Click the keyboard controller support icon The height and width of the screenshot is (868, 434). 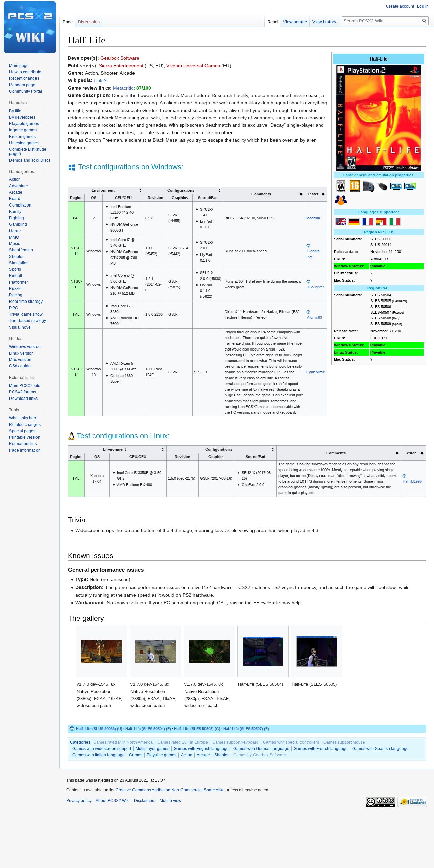click(x=368, y=186)
